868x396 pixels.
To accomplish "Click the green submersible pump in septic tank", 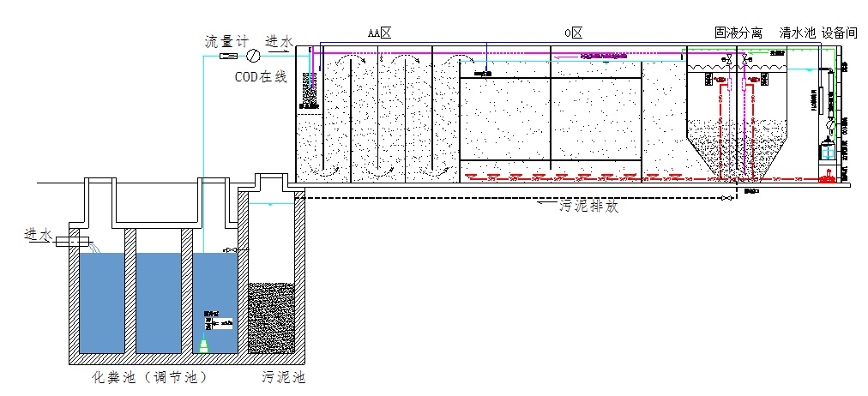I will coord(204,345).
